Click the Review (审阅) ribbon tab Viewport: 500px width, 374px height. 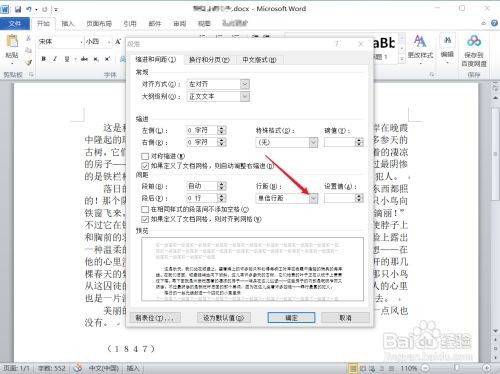pos(180,23)
